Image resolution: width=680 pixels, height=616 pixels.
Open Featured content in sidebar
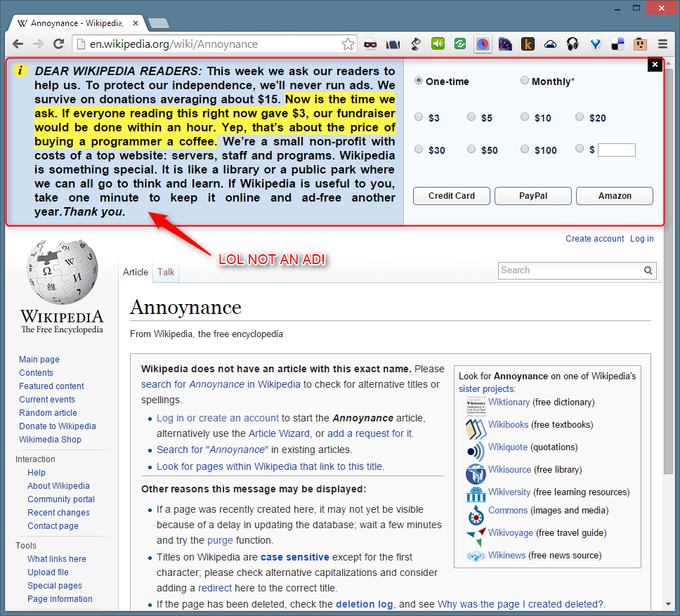click(51, 386)
